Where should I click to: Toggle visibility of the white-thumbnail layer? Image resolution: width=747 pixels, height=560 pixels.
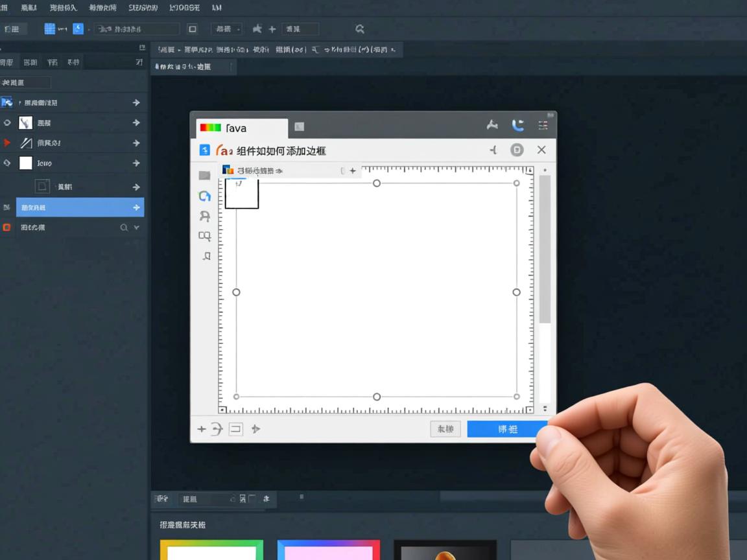pos(7,163)
